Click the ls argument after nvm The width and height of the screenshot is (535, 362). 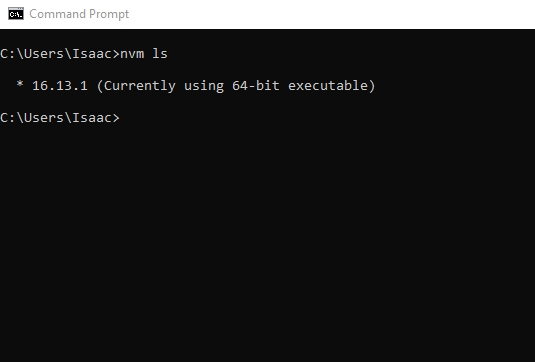coord(160,54)
